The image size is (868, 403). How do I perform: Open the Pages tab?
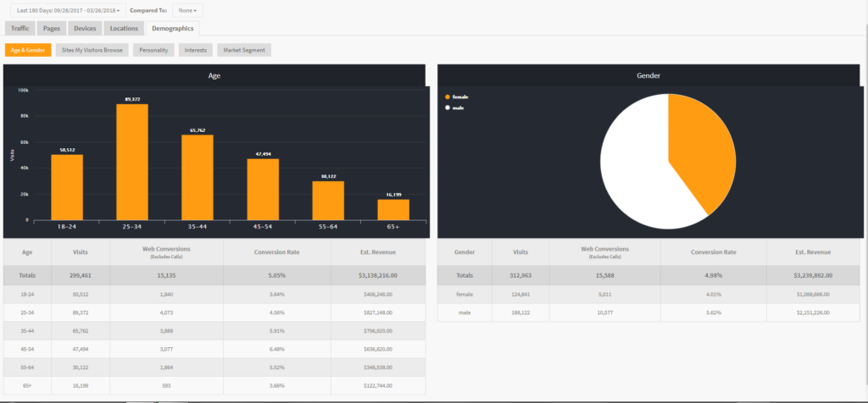click(52, 28)
